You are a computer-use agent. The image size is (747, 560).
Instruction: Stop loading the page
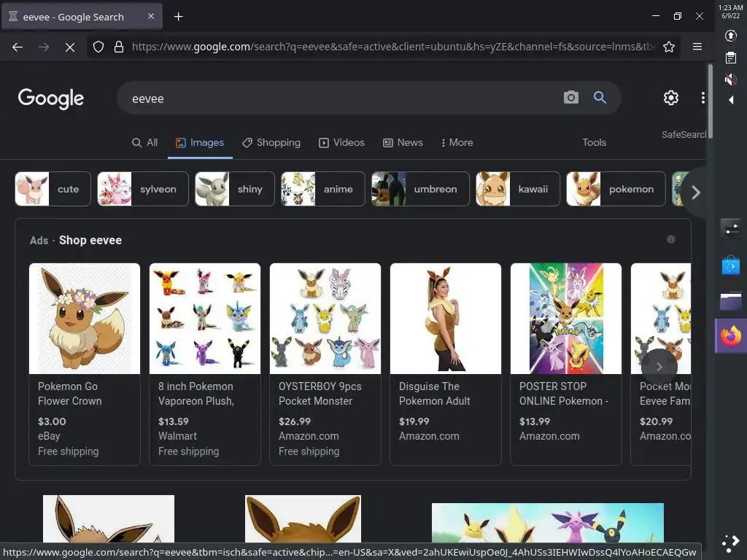(69, 47)
